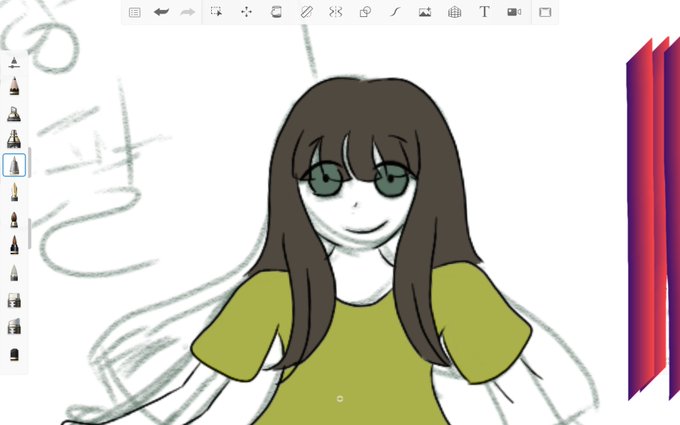The height and width of the screenshot is (425, 680).
Task: Toggle the Symmetry tool
Action: pyautogui.click(x=336, y=12)
